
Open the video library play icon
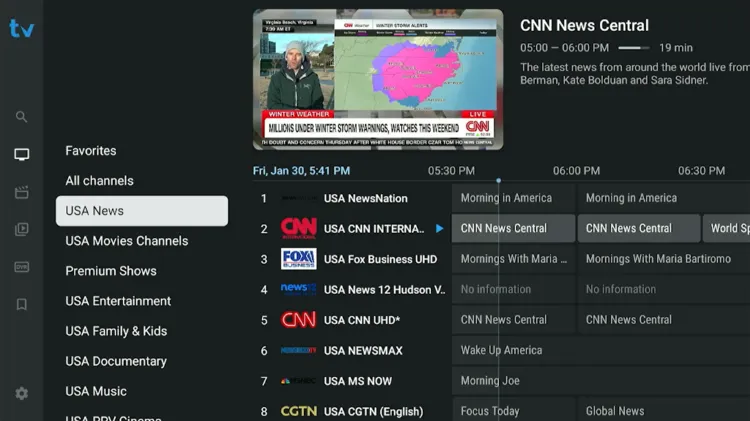pos(22,229)
